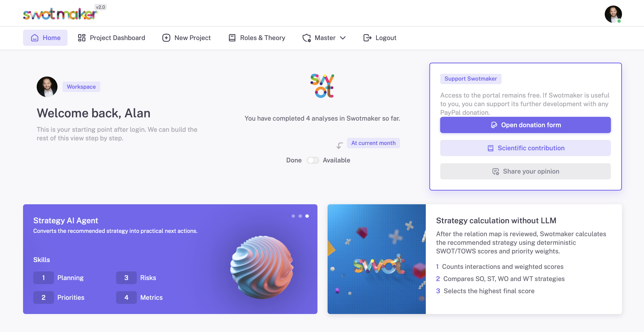Open user avatar in top-right corner
The height and width of the screenshot is (332, 644).
(613, 14)
